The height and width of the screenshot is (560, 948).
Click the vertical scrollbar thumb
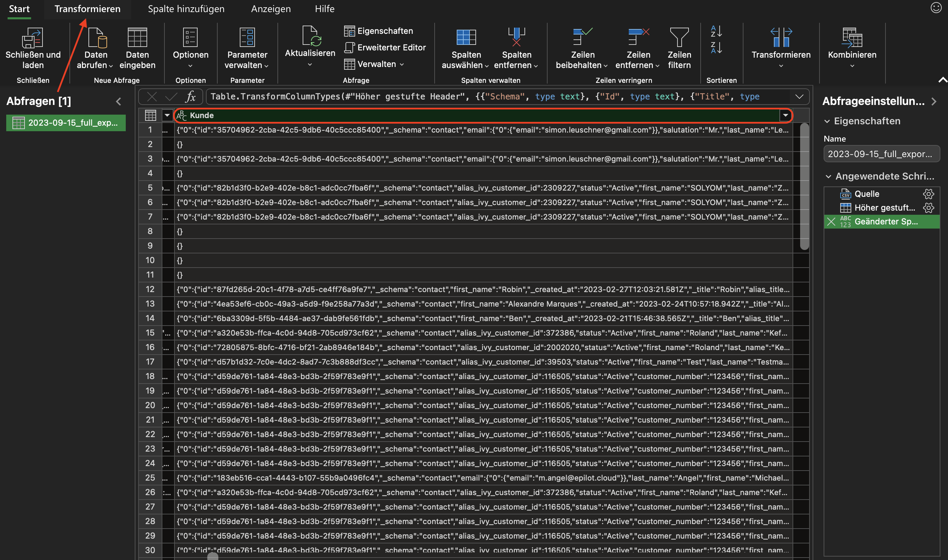(804, 186)
